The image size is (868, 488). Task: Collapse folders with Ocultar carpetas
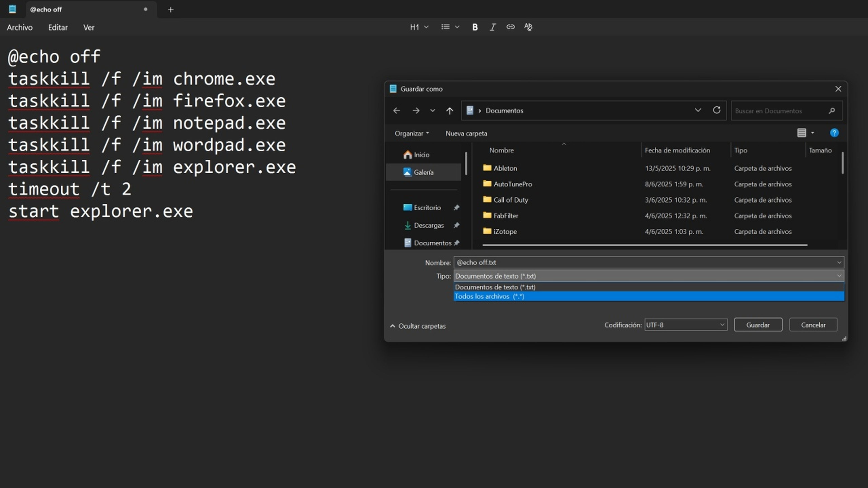(x=417, y=326)
